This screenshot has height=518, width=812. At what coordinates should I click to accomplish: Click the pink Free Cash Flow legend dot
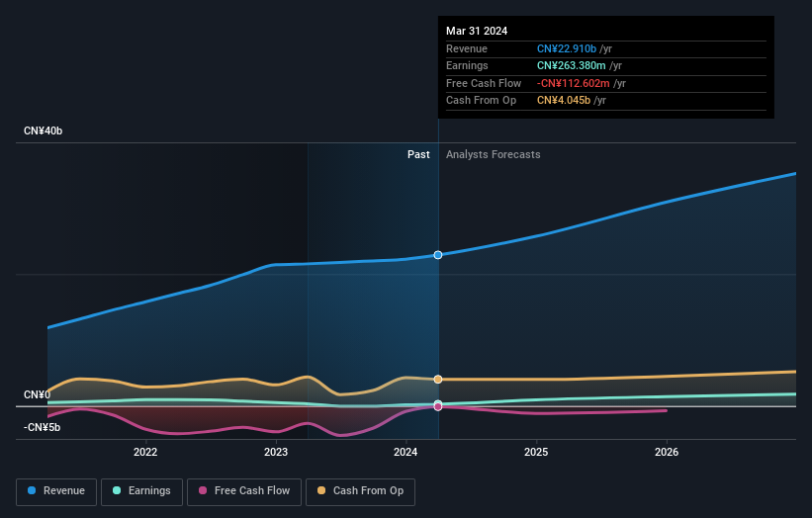coord(203,490)
